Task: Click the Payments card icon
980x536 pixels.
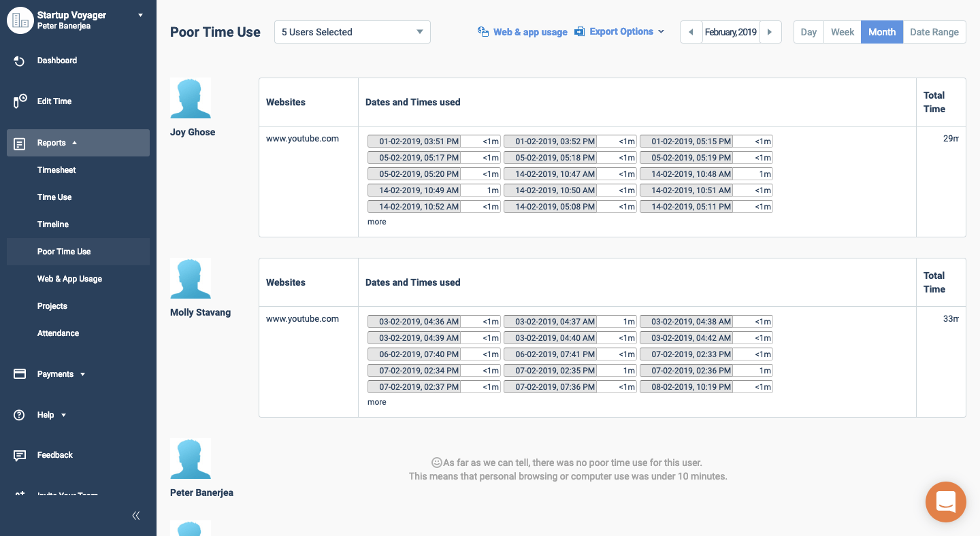Action: [x=20, y=374]
